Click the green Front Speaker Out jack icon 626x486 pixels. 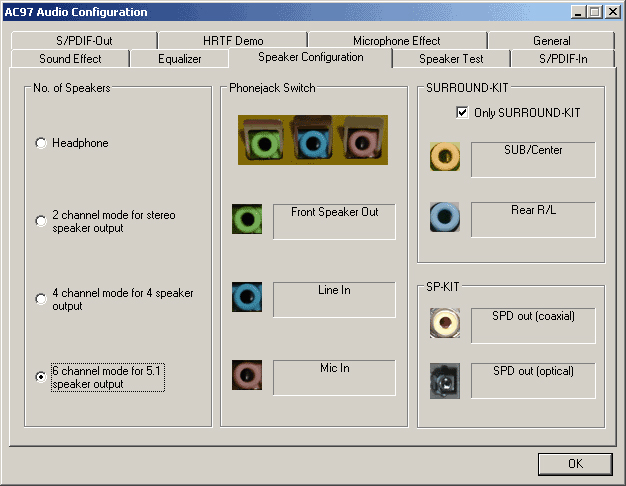[x=247, y=219]
